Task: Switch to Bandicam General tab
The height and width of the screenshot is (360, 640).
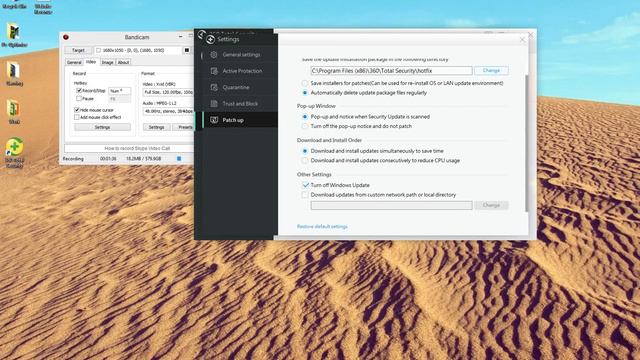Action: point(74,62)
